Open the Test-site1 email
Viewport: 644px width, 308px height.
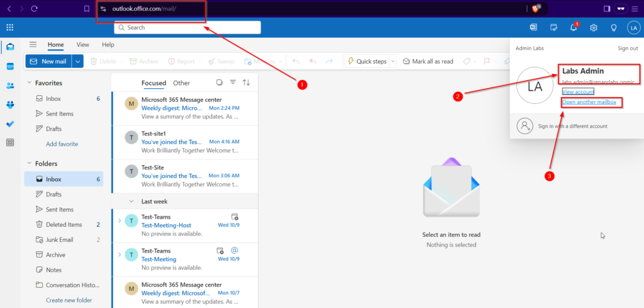(185, 142)
